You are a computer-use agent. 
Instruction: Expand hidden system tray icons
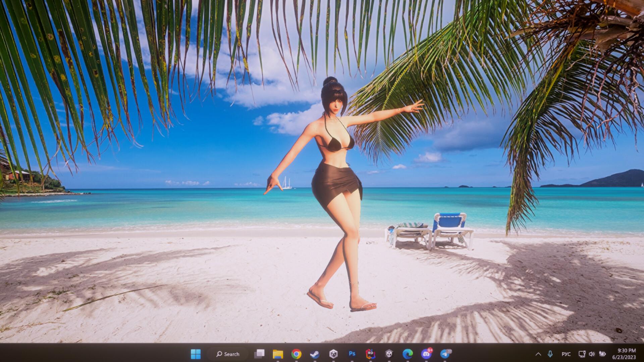tap(538, 354)
